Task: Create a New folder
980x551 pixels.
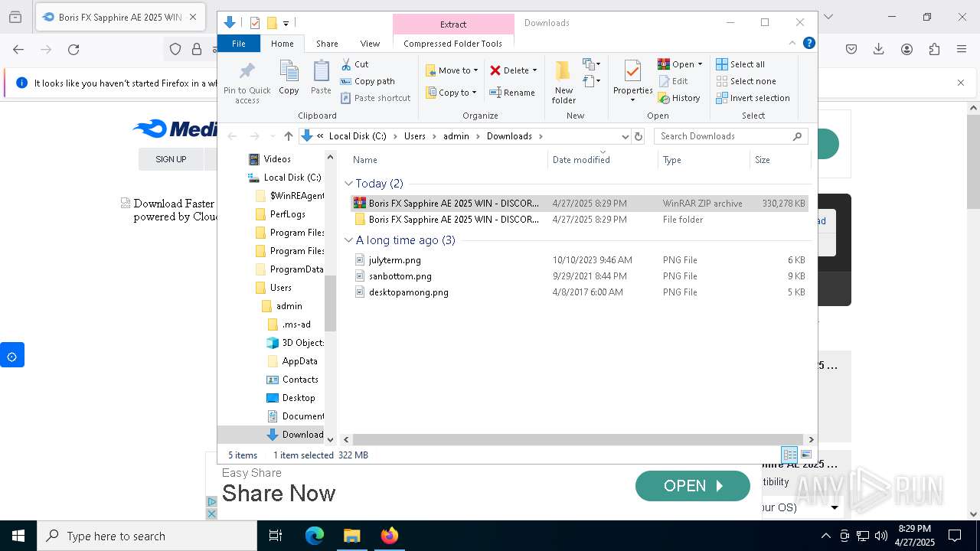Action: pos(563,82)
